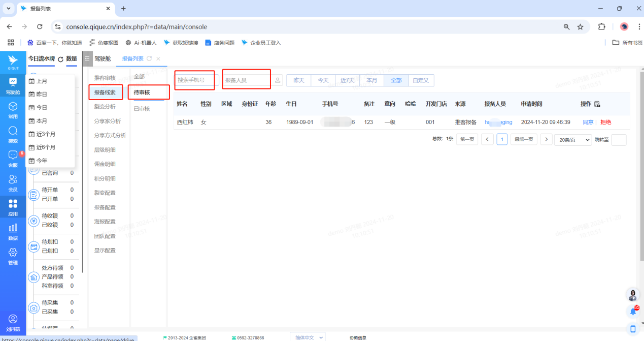Click 同意 link to approve the record
The height and width of the screenshot is (341, 644).
point(588,122)
